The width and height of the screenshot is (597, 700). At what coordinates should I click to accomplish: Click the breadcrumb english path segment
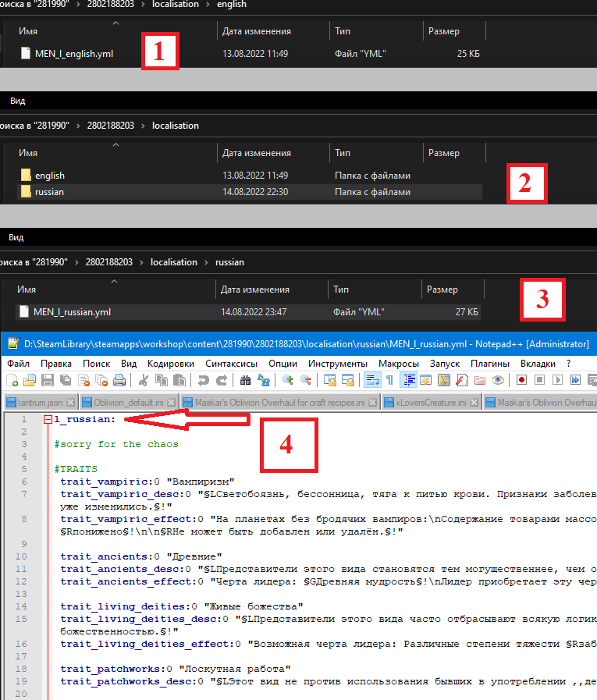[231, 5]
